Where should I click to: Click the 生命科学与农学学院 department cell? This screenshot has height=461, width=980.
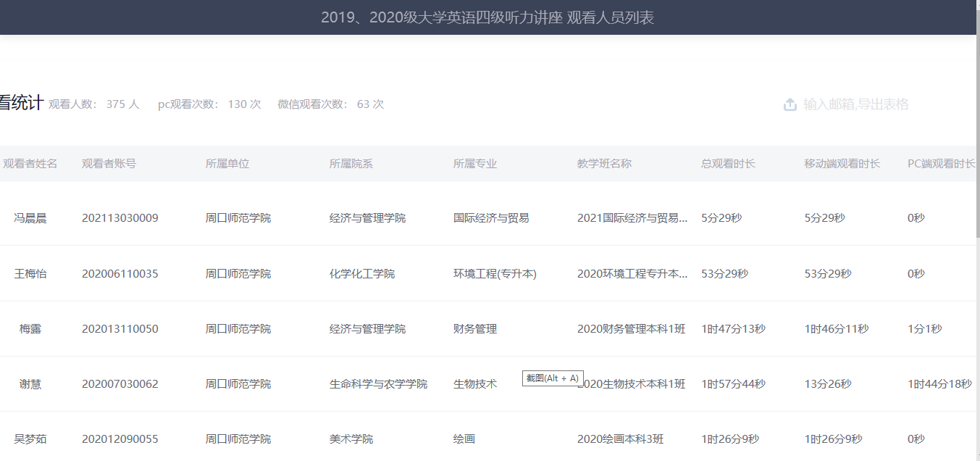[378, 384]
